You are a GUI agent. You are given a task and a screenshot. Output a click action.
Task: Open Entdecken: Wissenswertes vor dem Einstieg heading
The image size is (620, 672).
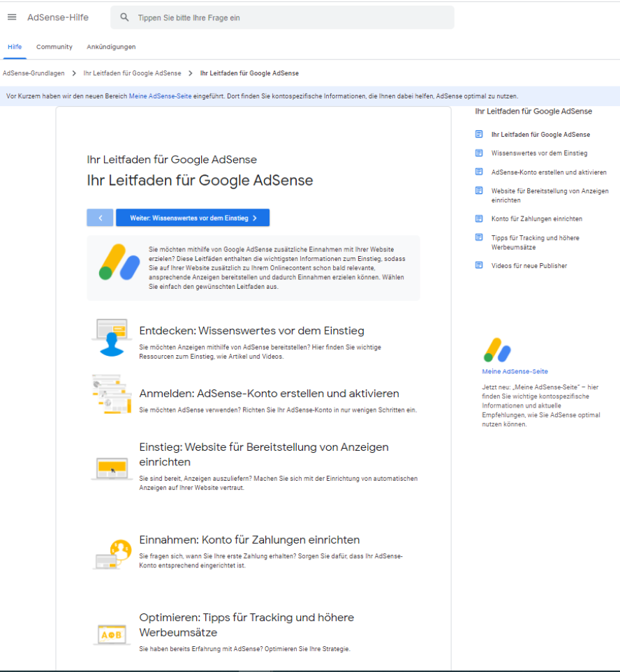[x=251, y=331]
